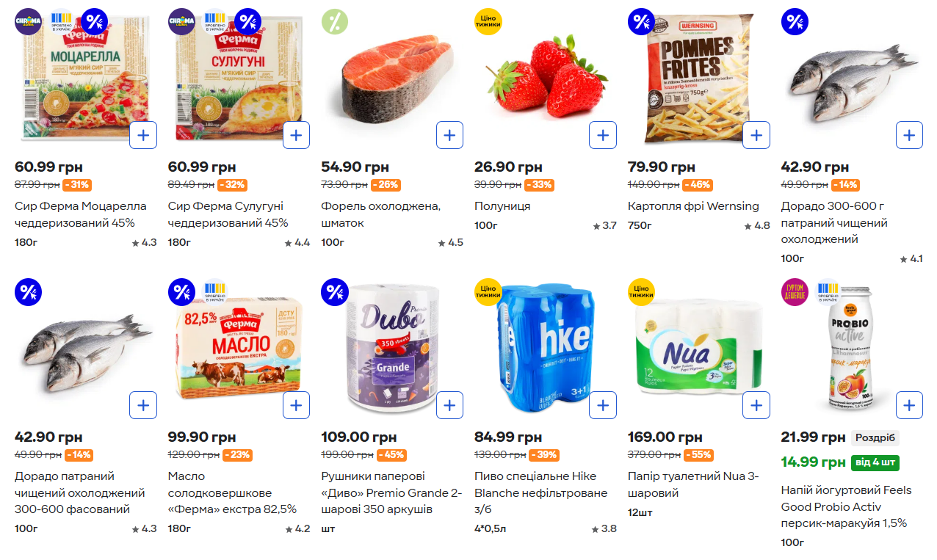937x560 pixels.
Task: Add Nua toilet paper to cart
Action: pyautogui.click(x=756, y=405)
